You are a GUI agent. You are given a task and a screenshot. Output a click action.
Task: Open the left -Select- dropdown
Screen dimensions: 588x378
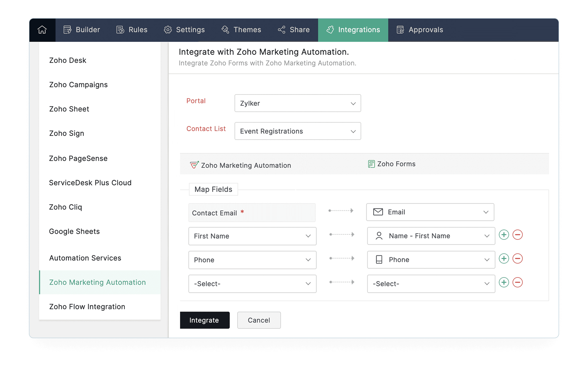pos(252,284)
